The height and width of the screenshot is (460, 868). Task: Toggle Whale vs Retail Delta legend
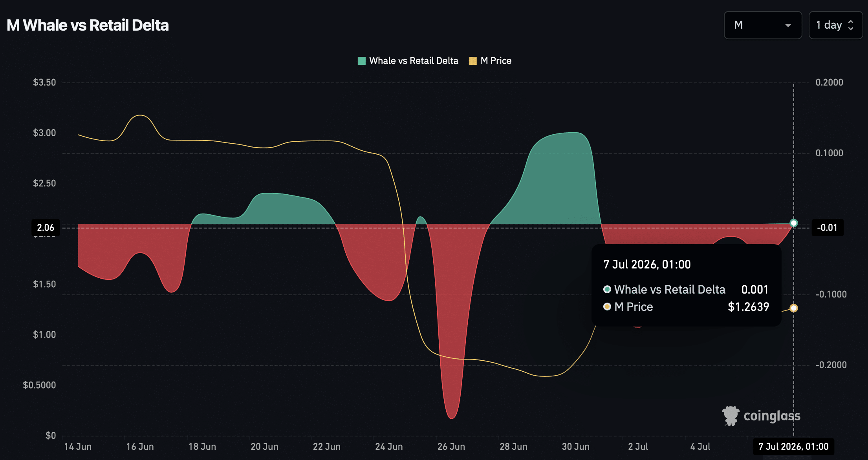coord(408,61)
